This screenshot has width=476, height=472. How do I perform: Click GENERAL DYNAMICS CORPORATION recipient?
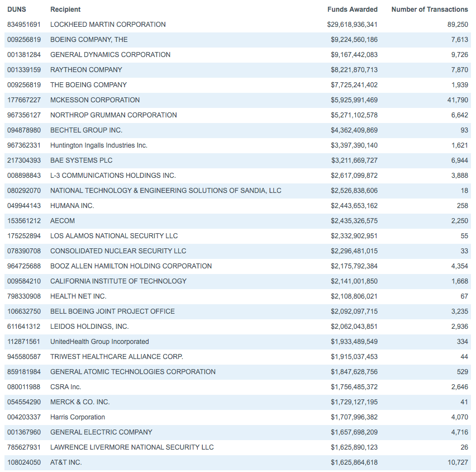pos(110,55)
